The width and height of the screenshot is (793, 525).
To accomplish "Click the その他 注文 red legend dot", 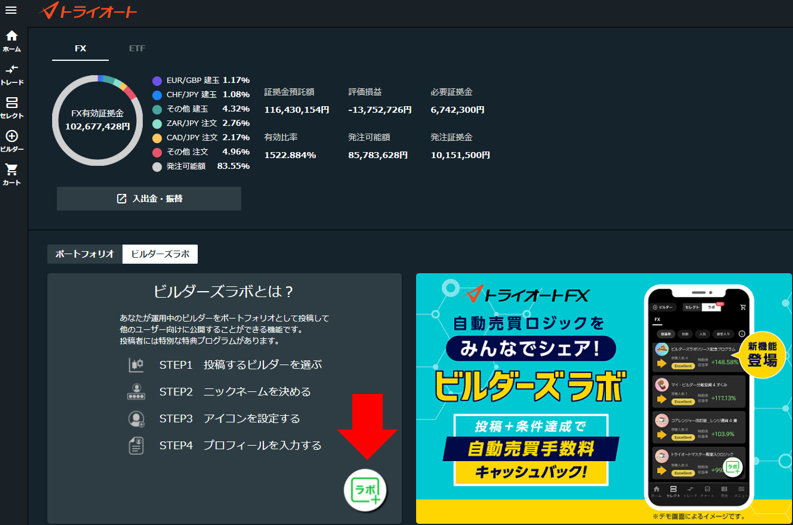I will (157, 152).
